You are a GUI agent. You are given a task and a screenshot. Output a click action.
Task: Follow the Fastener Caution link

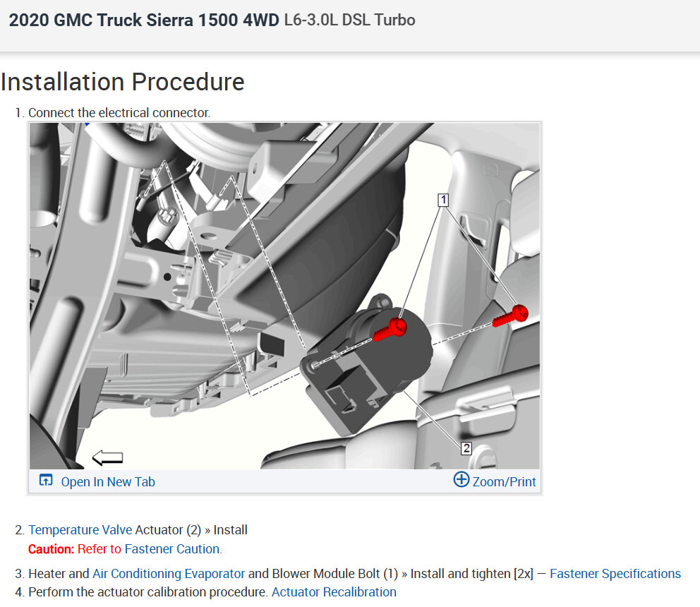[172, 549]
